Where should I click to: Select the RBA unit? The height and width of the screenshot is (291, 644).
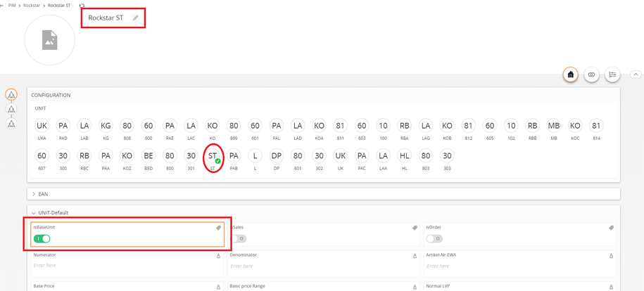405,125
